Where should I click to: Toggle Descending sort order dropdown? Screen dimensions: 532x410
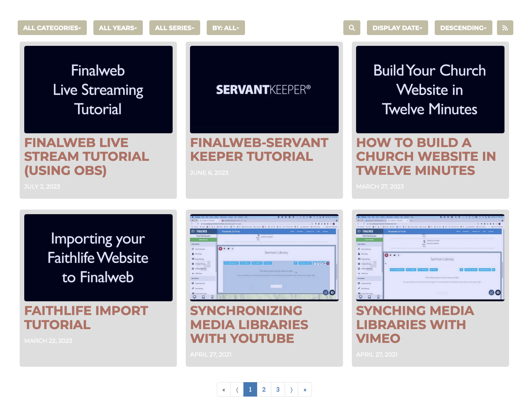(463, 28)
